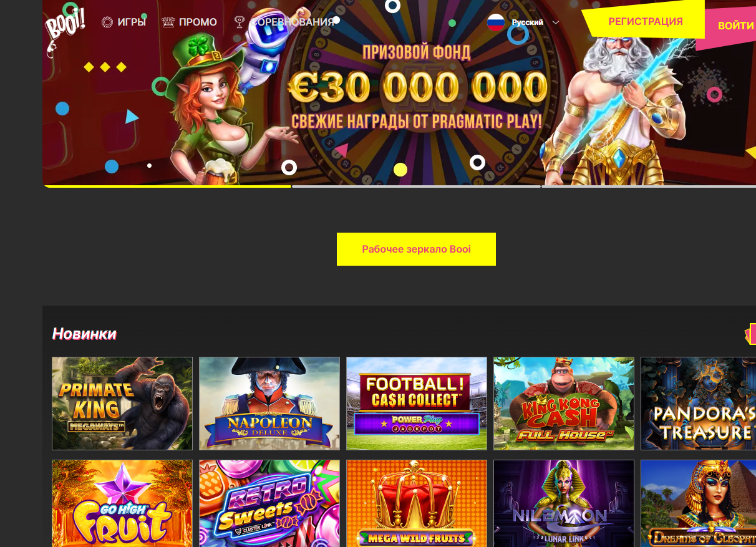The height and width of the screenshot is (547, 756).
Task: Click the poker chip icon beside Игры
Action: point(107,22)
